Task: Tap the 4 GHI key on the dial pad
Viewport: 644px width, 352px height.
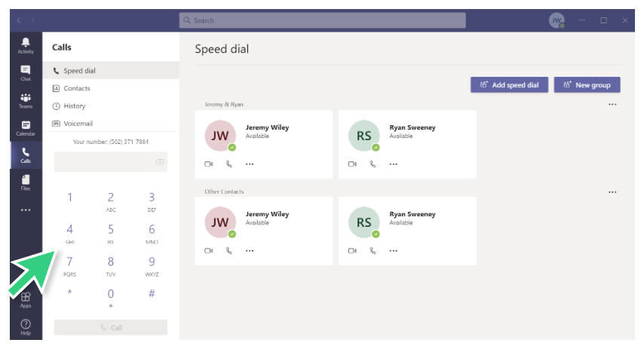Action: (x=70, y=234)
